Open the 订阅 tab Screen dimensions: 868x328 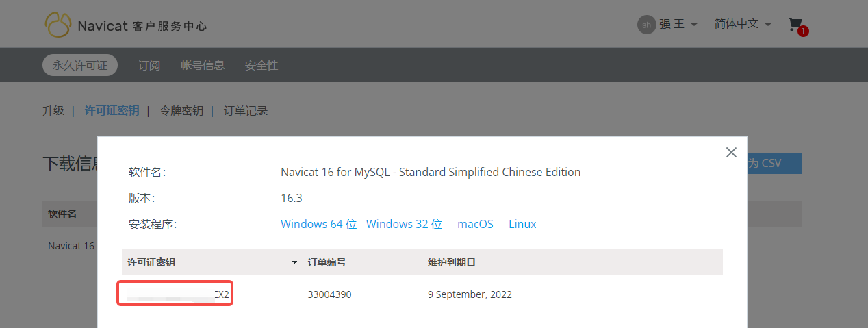pos(149,66)
